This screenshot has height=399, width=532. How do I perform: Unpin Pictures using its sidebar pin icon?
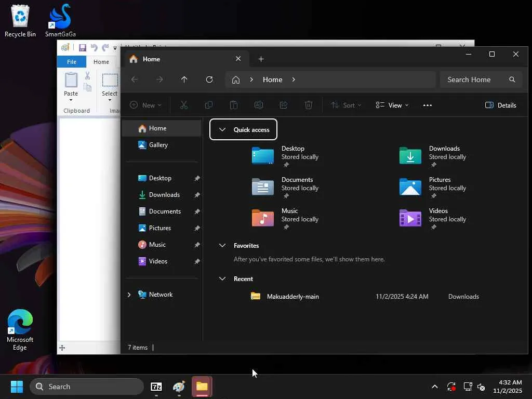point(197,228)
